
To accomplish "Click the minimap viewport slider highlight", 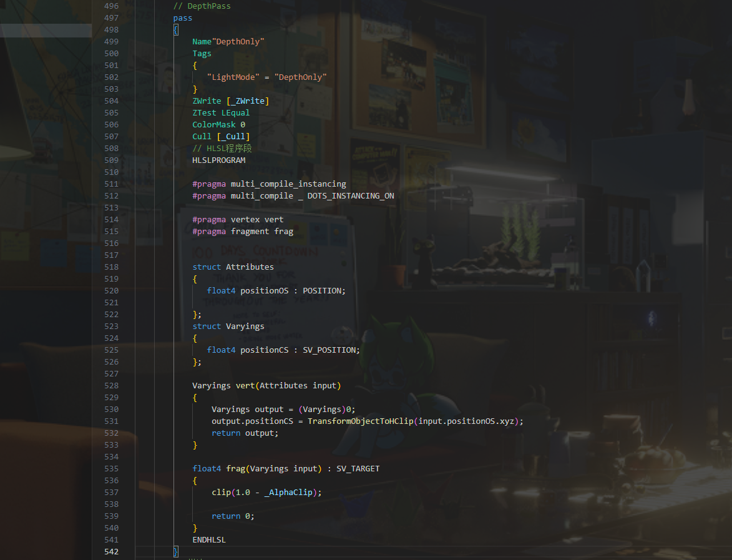I will tap(46, 30).
